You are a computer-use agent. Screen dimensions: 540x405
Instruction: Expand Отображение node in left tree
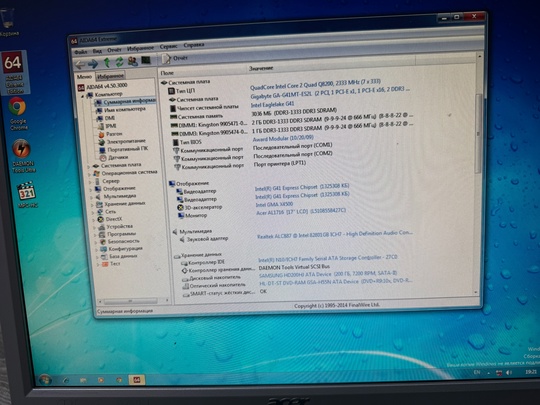(x=91, y=190)
